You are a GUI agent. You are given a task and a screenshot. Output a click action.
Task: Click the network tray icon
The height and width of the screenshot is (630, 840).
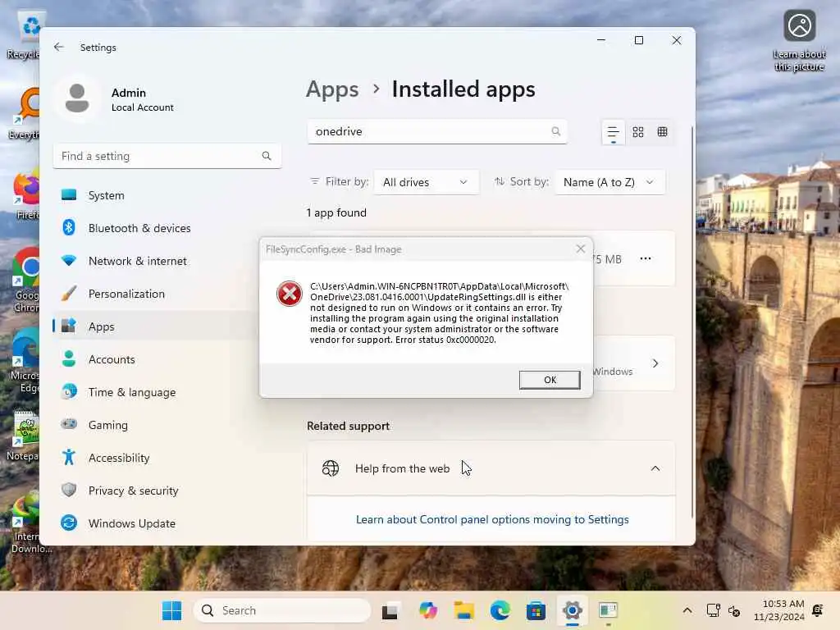coord(713,610)
